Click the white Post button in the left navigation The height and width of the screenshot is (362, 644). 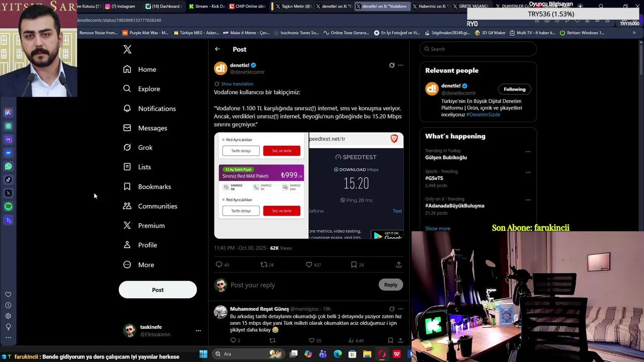coord(157,290)
